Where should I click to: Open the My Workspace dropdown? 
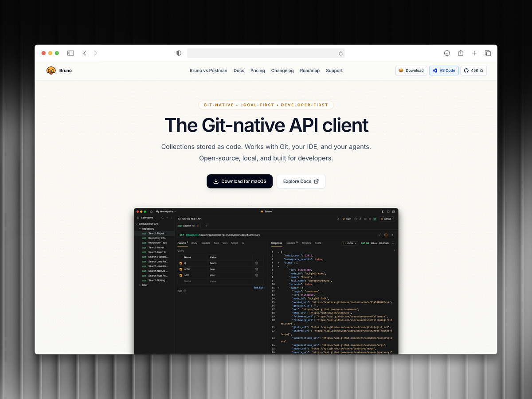pyautogui.click(x=166, y=211)
